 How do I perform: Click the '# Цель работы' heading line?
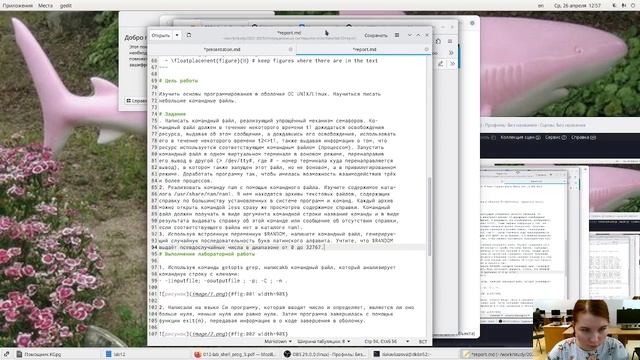pos(178,81)
